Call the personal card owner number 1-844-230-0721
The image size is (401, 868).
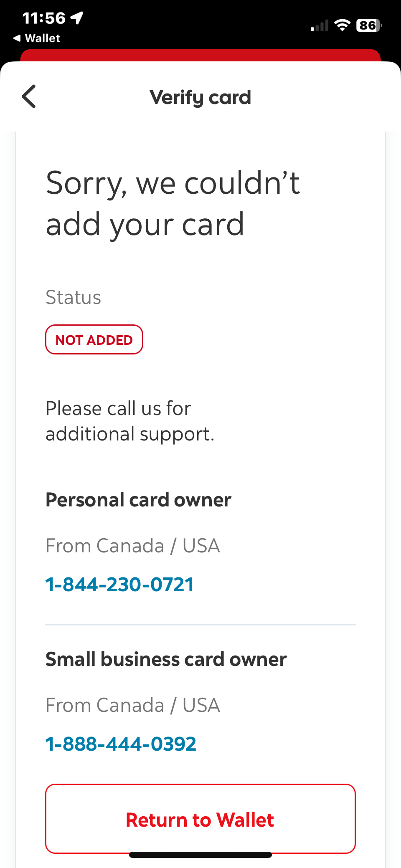(119, 584)
